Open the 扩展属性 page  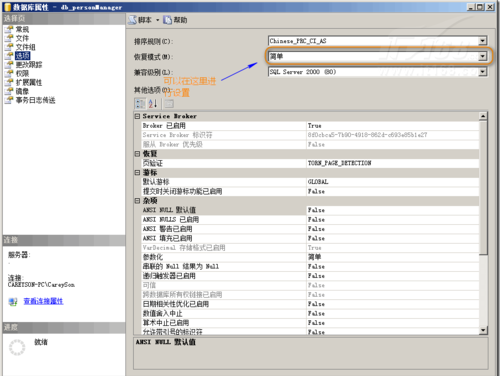(x=29, y=82)
